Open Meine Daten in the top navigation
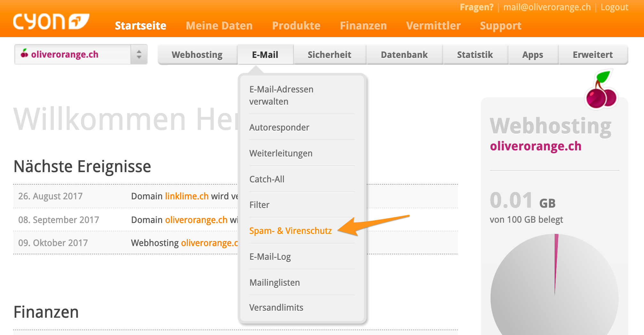The image size is (644, 335). point(219,26)
